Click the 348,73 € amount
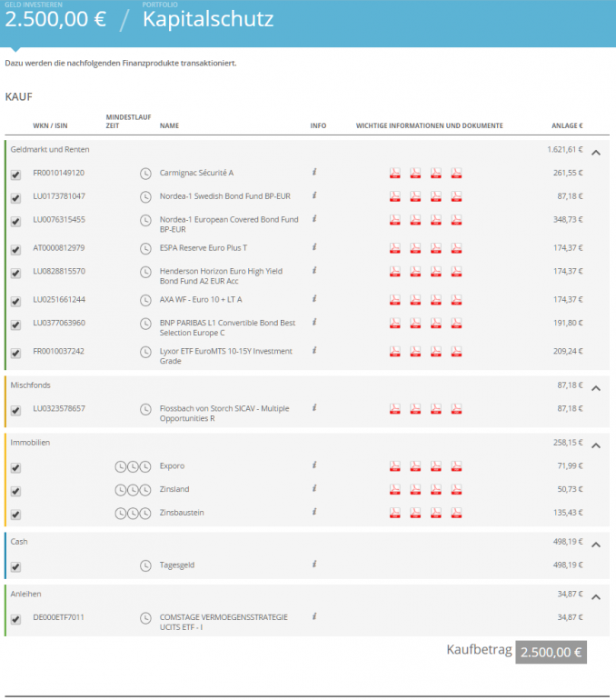This screenshot has height=700, width=616. (x=568, y=220)
